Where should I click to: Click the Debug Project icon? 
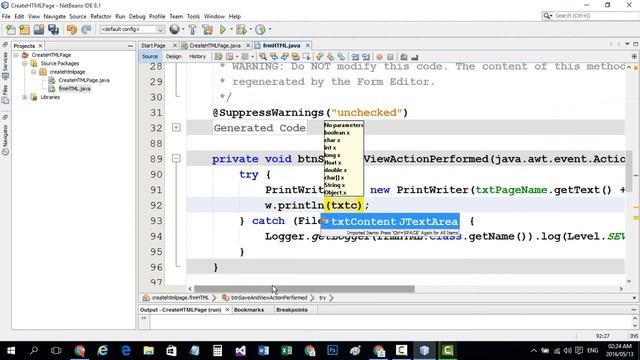[241, 29]
